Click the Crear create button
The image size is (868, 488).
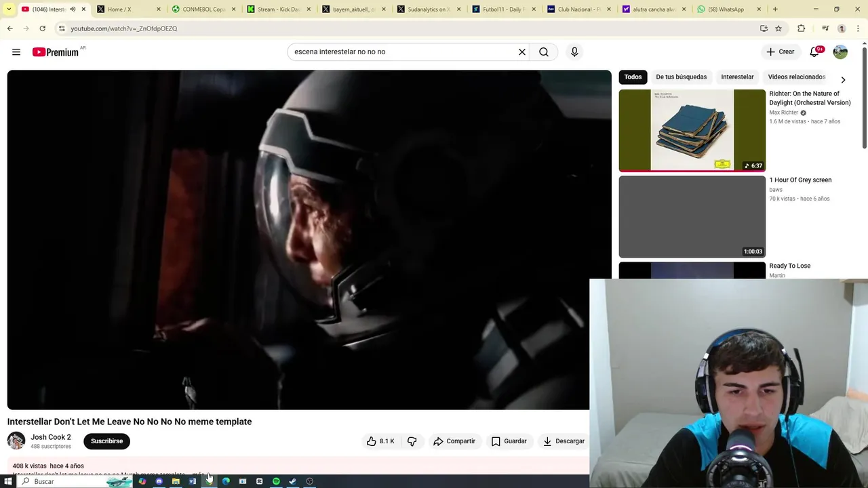click(x=780, y=52)
